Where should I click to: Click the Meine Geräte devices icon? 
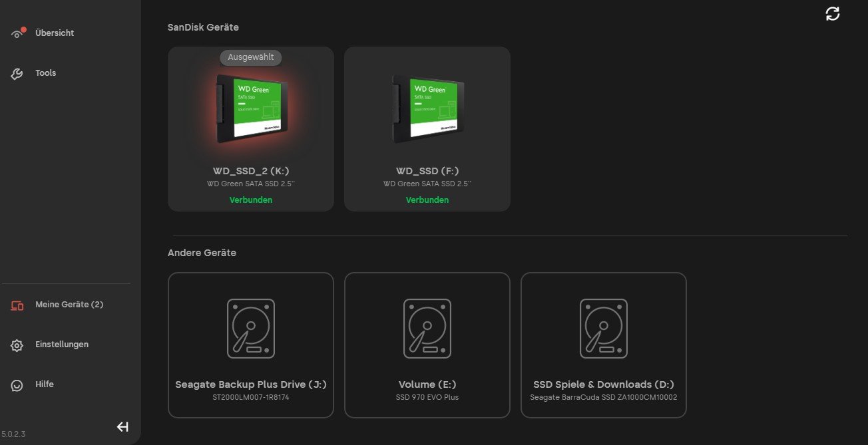[17, 305]
